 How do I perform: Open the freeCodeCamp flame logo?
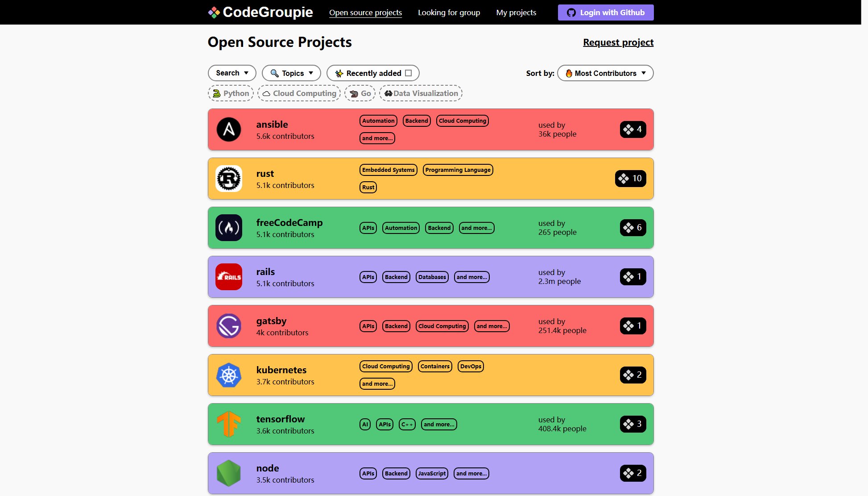[x=229, y=228]
